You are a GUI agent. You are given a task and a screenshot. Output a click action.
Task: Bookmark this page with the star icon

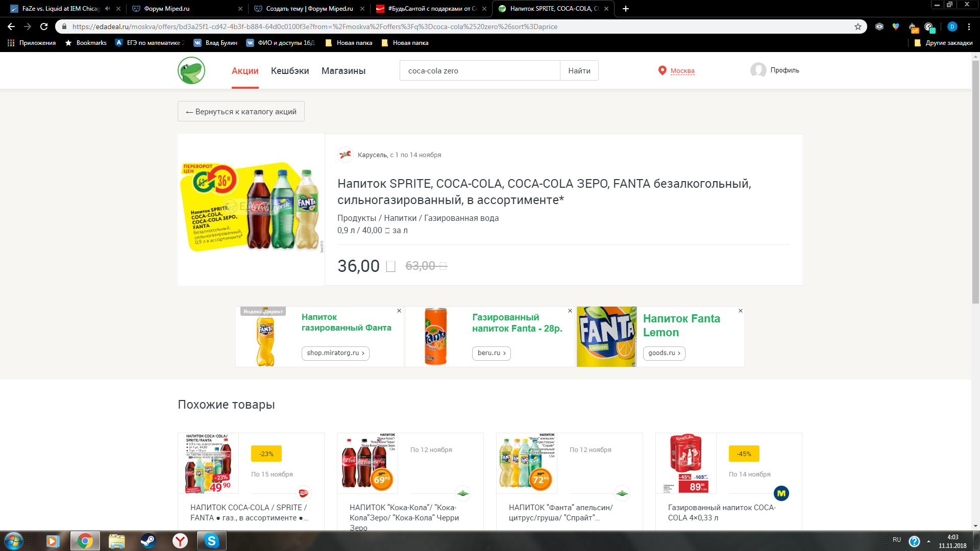(x=858, y=27)
